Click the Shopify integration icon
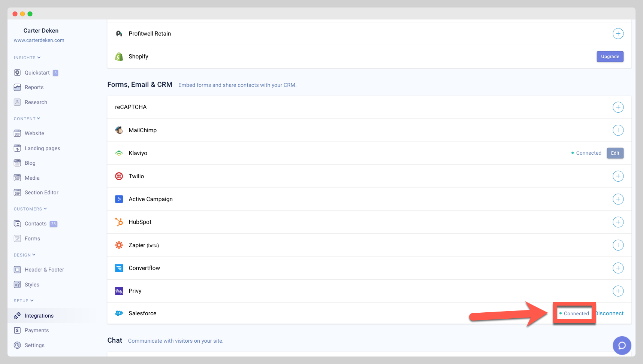This screenshot has width=643, height=364. tap(119, 56)
